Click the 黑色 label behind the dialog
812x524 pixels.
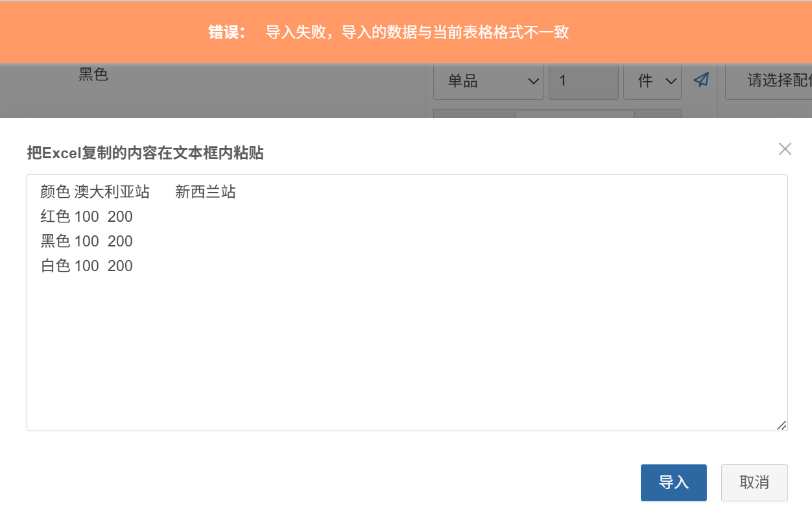point(93,75)
